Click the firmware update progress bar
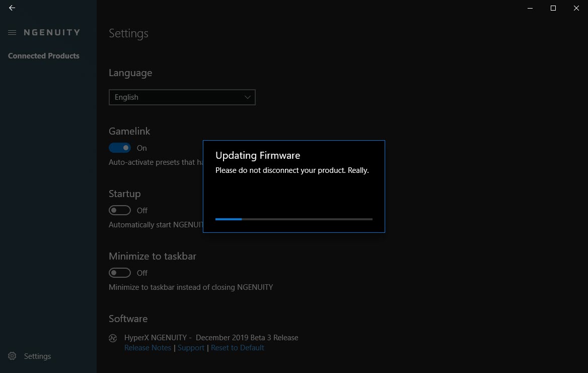Viewport: 588px width, 373px height. pos(294,219)
